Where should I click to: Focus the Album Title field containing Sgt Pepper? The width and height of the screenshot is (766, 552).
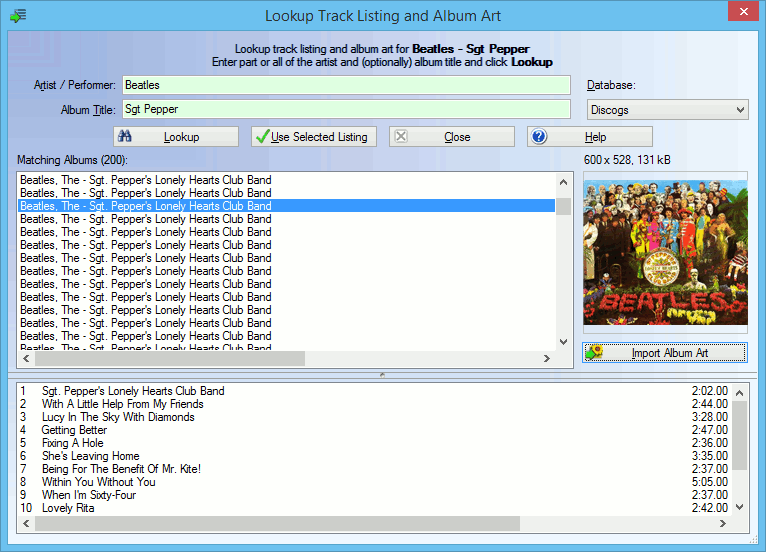pyautogui.click(x=346, y=109)
